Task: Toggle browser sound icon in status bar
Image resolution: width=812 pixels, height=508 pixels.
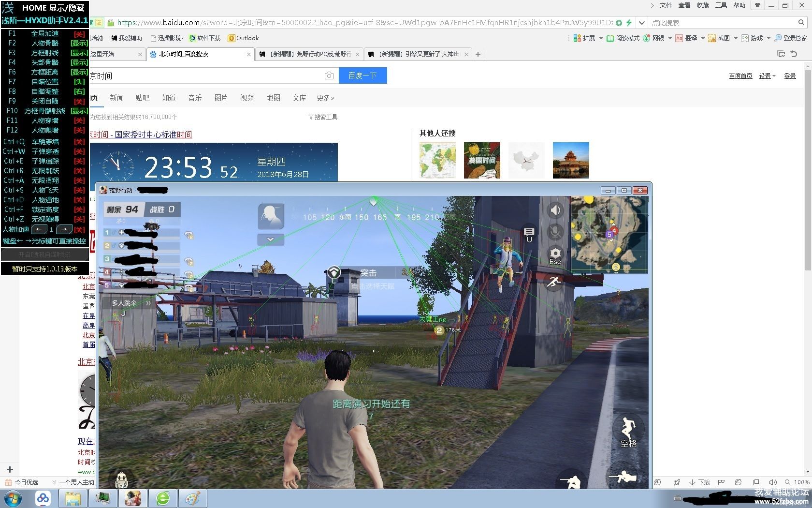Action: [x=773, y=482]
